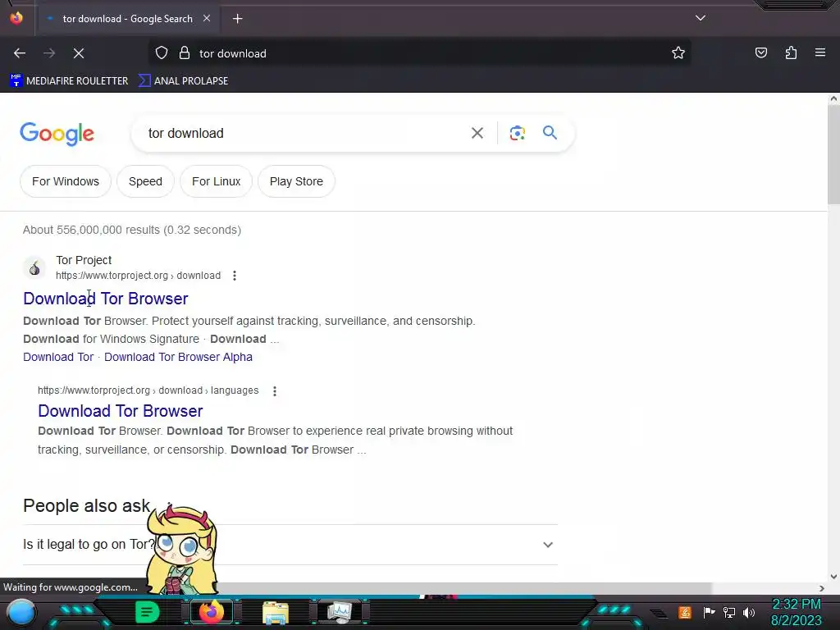This screenshot has width=840, height=630.
Task: Open the volume speaker tray icon
Action: pos(749,612)
